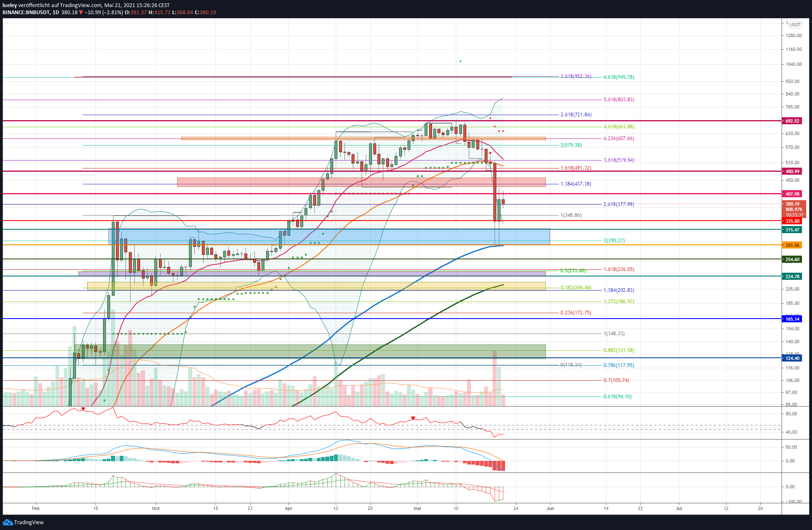Screen dimensions: 812x530
Task: Click the USDT currency label on price axis
Action: [x=795, y=25]
